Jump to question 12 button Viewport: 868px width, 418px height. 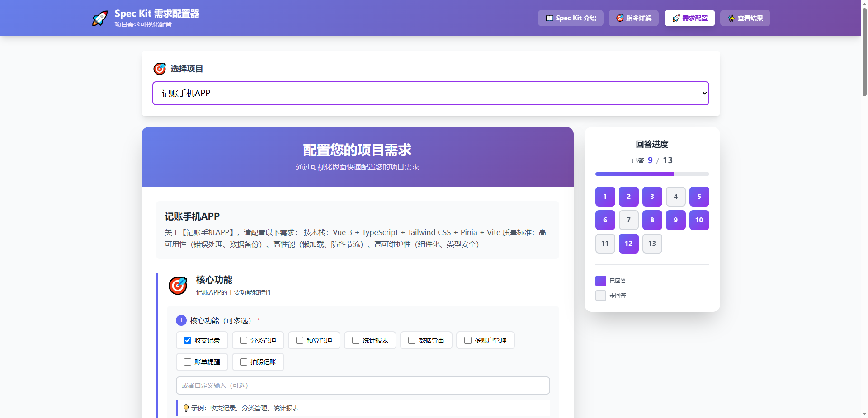[x=629, y=244]
